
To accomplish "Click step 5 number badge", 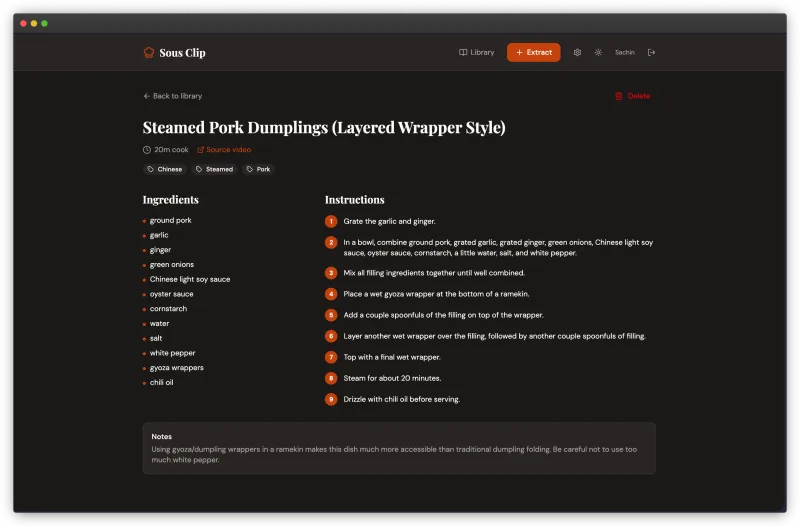I will pyautogui.click(x=331, y=315).
